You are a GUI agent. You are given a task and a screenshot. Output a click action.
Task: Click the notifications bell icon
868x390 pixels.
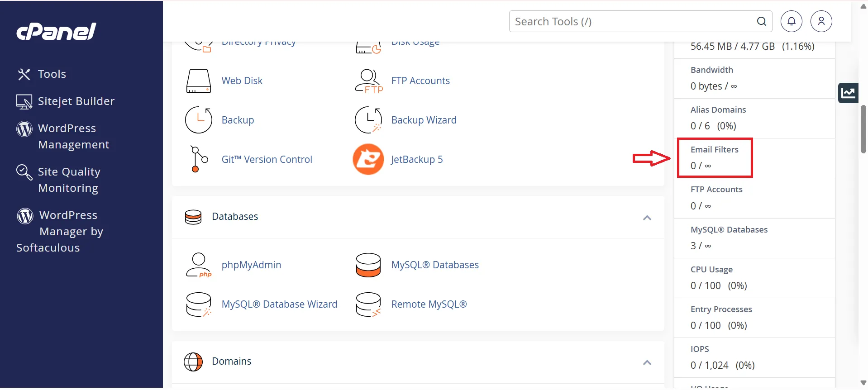click(x=791, y=21)
